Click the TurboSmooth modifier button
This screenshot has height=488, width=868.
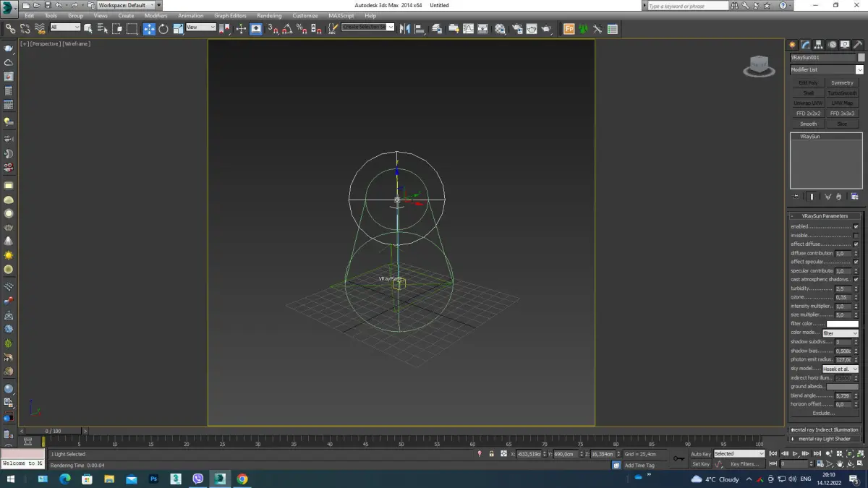tap(842, 93)
